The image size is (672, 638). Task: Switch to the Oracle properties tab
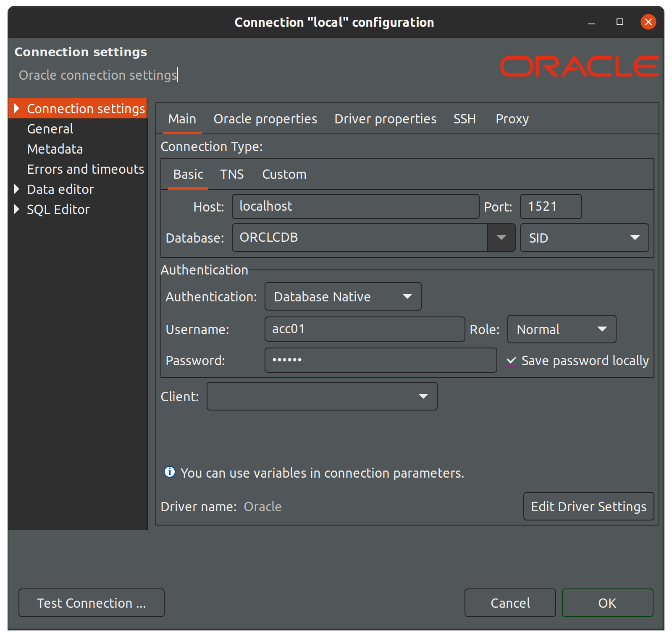[265, 119]
